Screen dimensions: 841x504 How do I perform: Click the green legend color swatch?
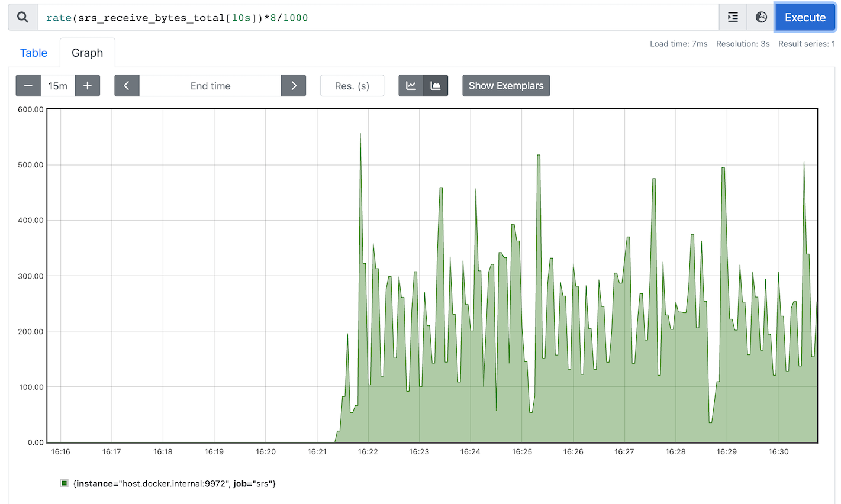tap(65, 483)
